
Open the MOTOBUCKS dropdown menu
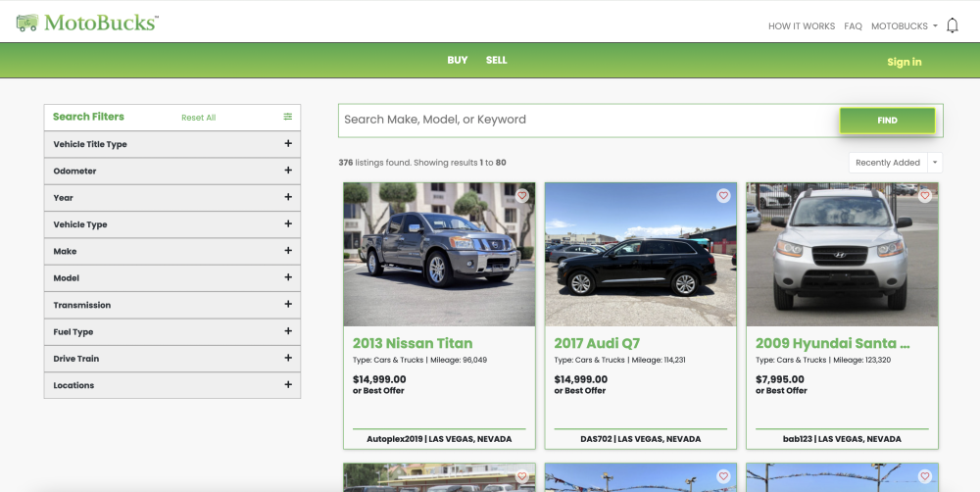(904, 26)
